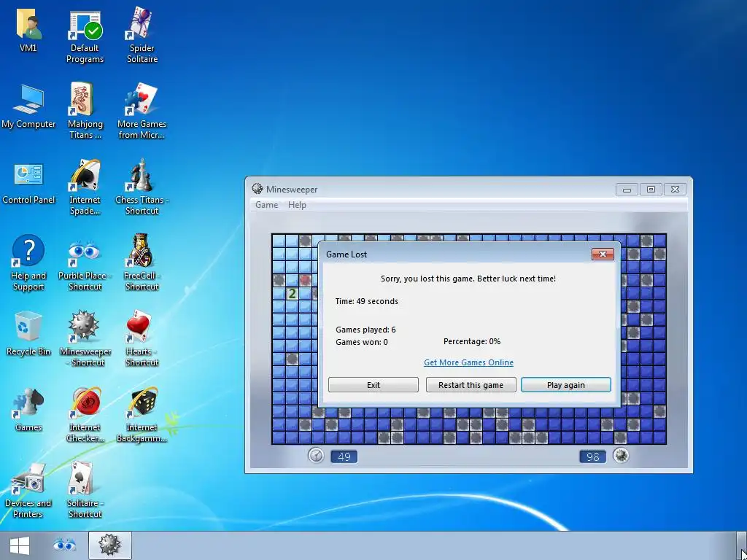Image resolution: width=747 pixels, height=560 pixels.
Task: Select the Internet Spades shortcut icon
Action: coord(85,187)
